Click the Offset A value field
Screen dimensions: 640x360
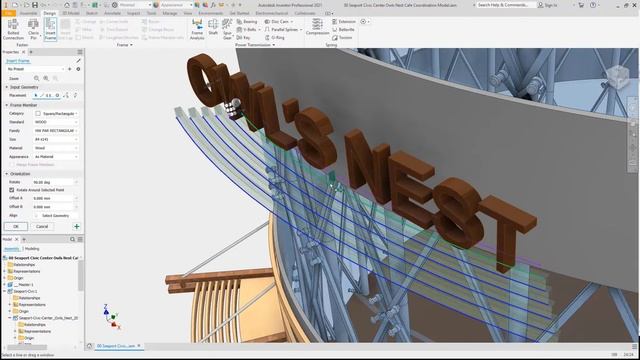click(x=53, y=198)
